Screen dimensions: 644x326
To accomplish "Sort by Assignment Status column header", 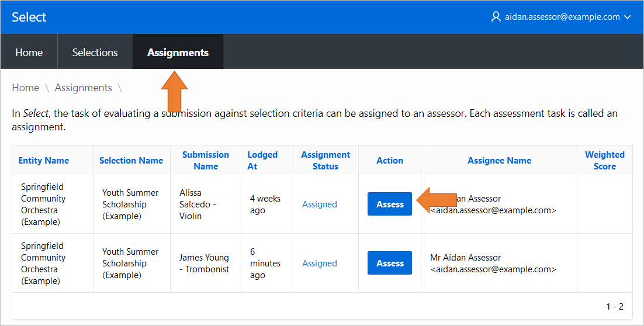I will (326, 161).
